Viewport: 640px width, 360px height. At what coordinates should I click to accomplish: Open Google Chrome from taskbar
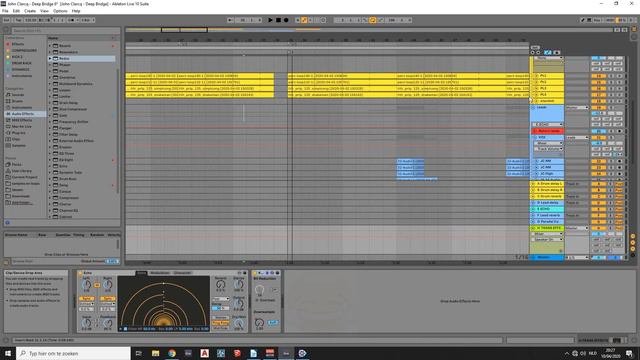171,353
